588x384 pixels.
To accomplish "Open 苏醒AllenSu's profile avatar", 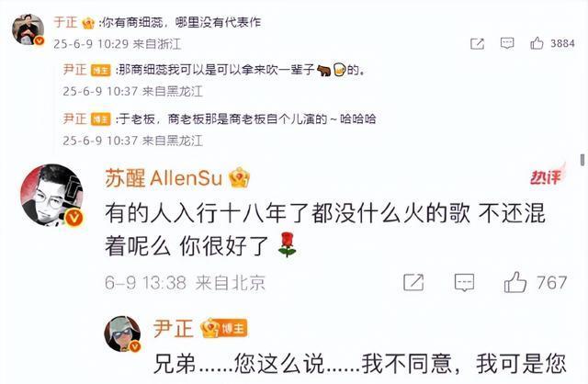I will coord(51,195).
